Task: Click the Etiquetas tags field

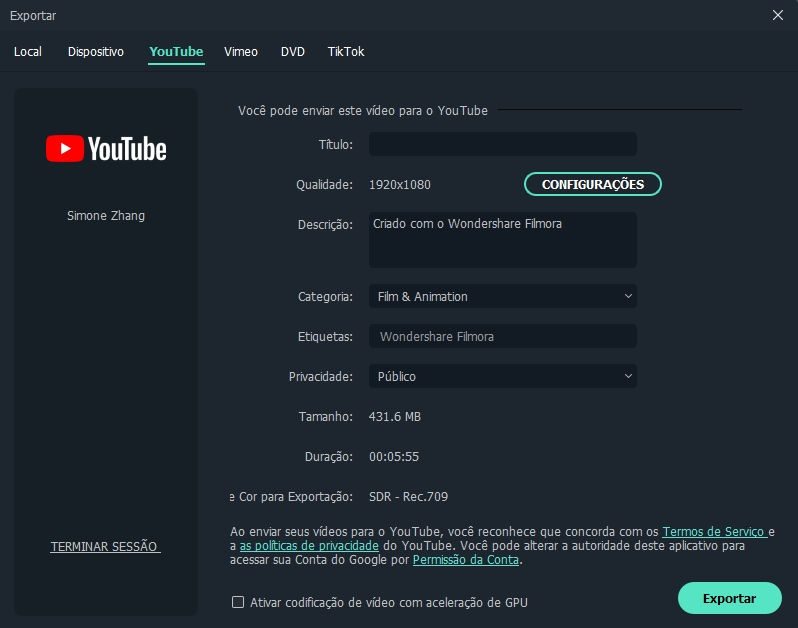Action: (x=502, y=336)
